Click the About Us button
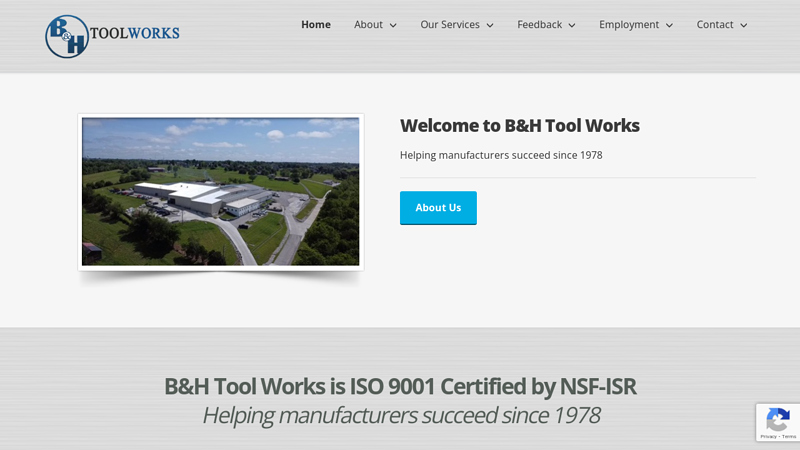Viewport: 800px width, 450px height. click(x=438, y=208)
